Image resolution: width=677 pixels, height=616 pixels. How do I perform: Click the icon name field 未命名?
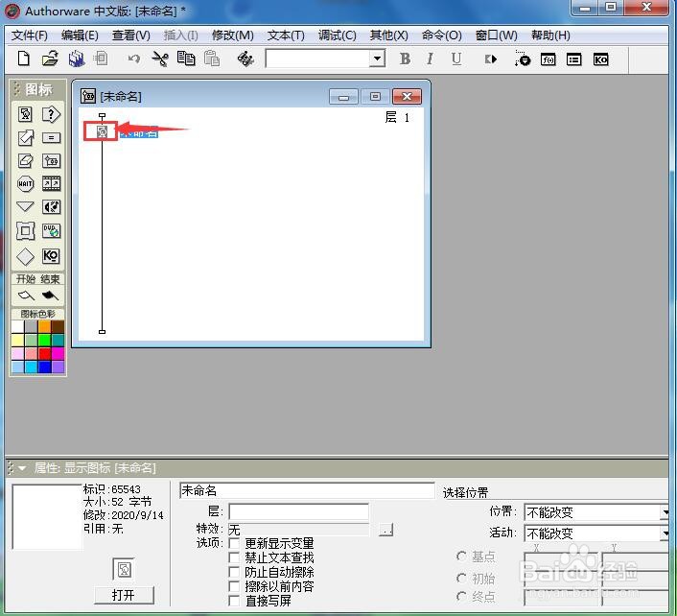[x=307, y=490]
